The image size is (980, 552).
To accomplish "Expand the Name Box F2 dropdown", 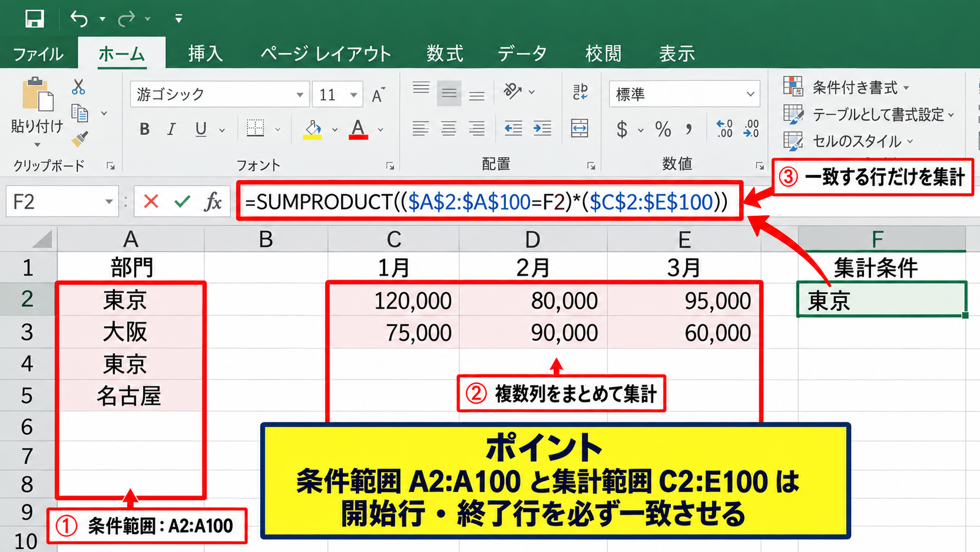I will (x=109, y=202).
